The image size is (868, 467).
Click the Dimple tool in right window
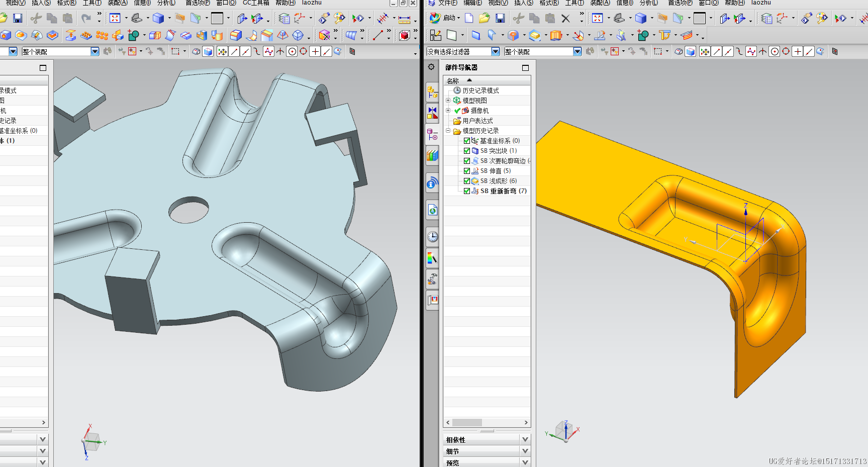click(x=535, y=35)
